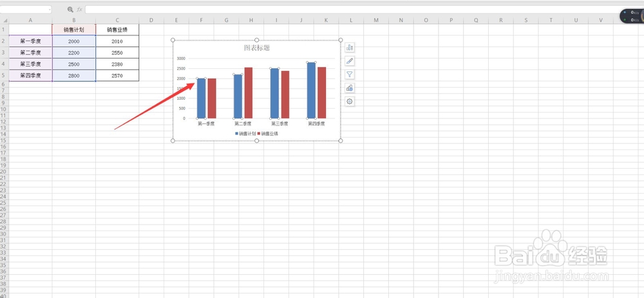This screenshot has width=644, height=298.
Task: Select row 1 header
Action: [4, 30]
